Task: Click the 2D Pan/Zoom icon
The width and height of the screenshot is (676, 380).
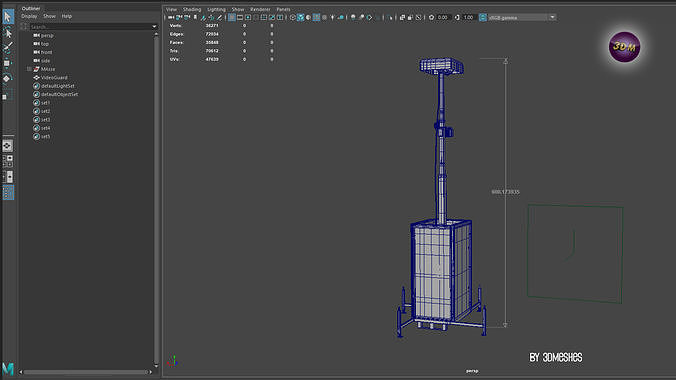Action: [x=212, y=17]
